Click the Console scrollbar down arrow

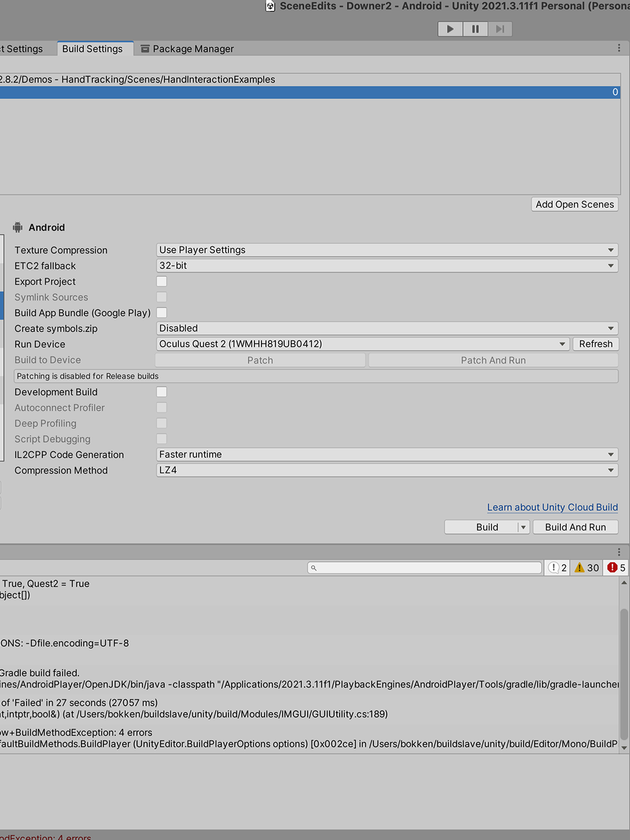[x=624, y=748]
